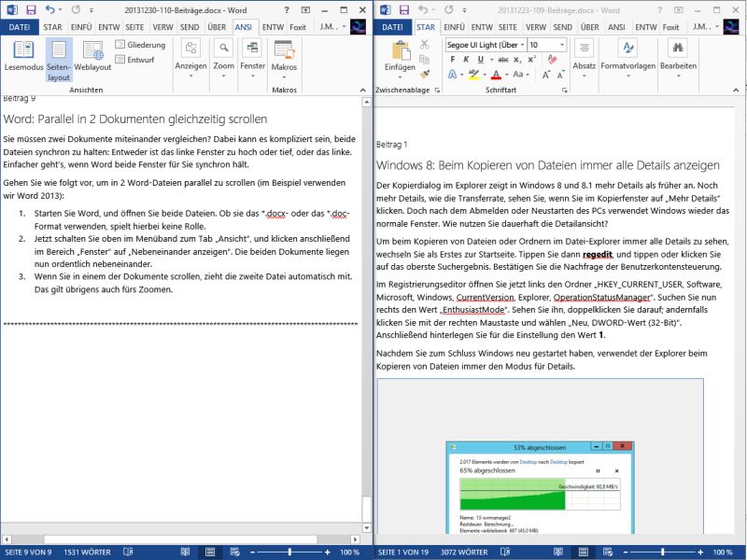Toggle italic K in right window

pyautogui.click(x=466, y=60)
